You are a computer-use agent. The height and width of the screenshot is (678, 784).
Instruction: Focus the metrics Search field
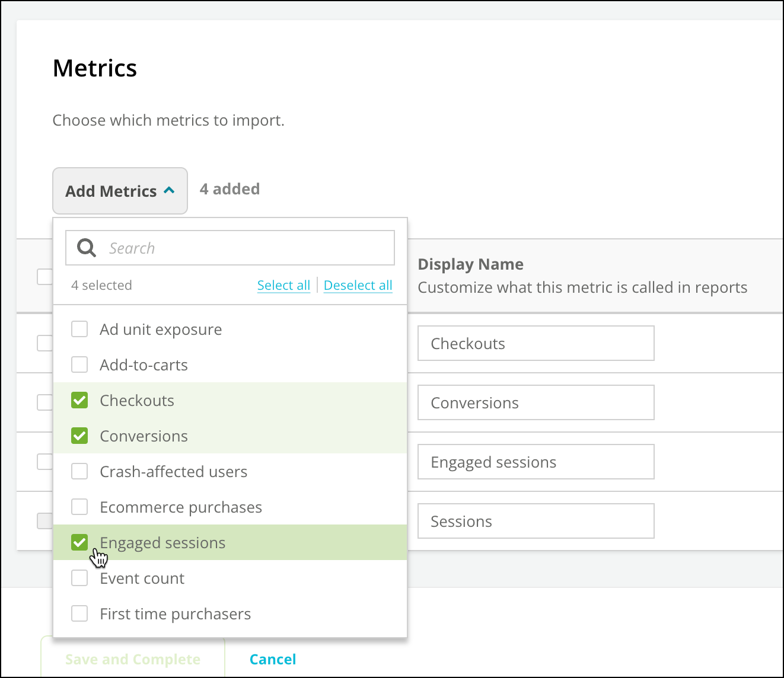pyautogui.click(x=230, y=248)
